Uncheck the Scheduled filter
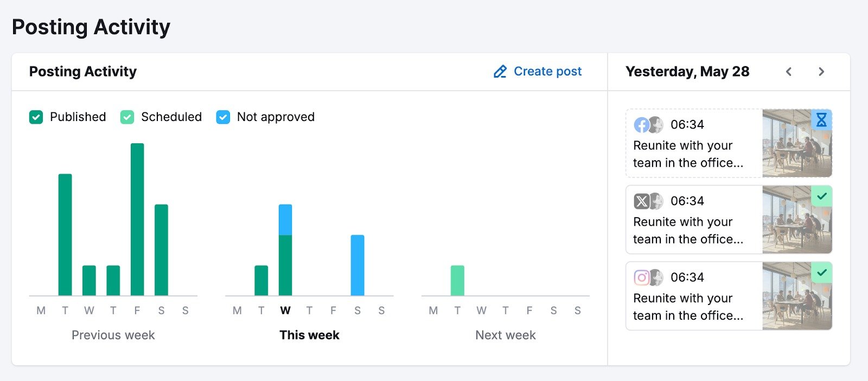This screenshot has width=868, height=381. (127, 117)
